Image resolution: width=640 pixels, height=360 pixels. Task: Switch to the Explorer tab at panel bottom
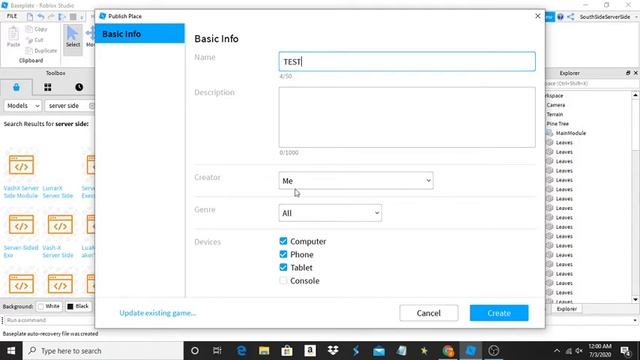point(567,309)
